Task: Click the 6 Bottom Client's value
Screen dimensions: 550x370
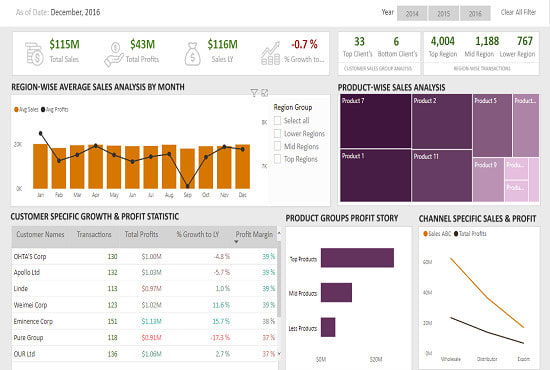Action: click(x=396, y=42)
